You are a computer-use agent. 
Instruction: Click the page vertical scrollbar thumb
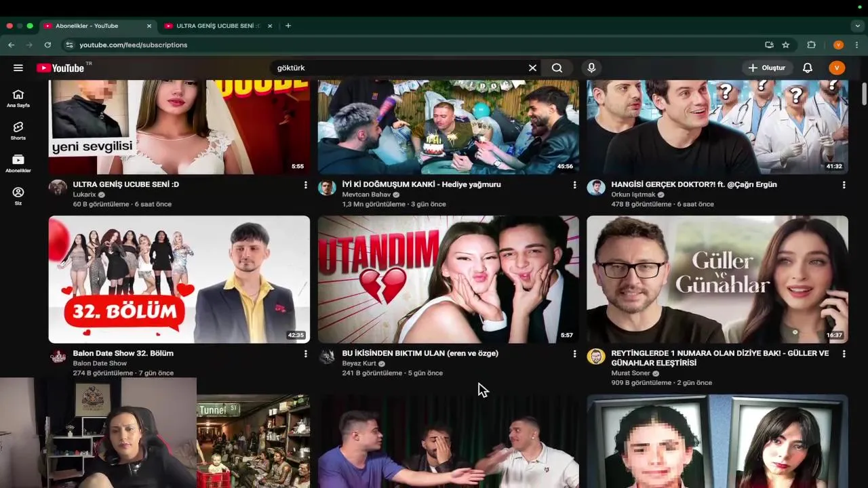864,94
